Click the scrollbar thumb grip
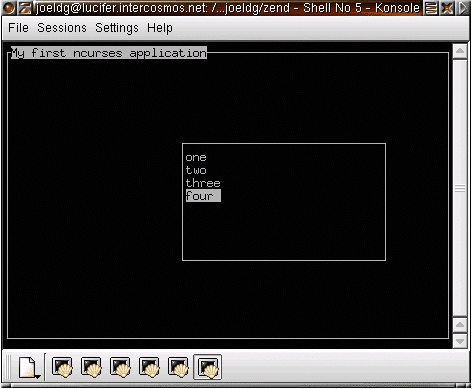This screenshot has height=389, width=472. (x=460, y=189)
